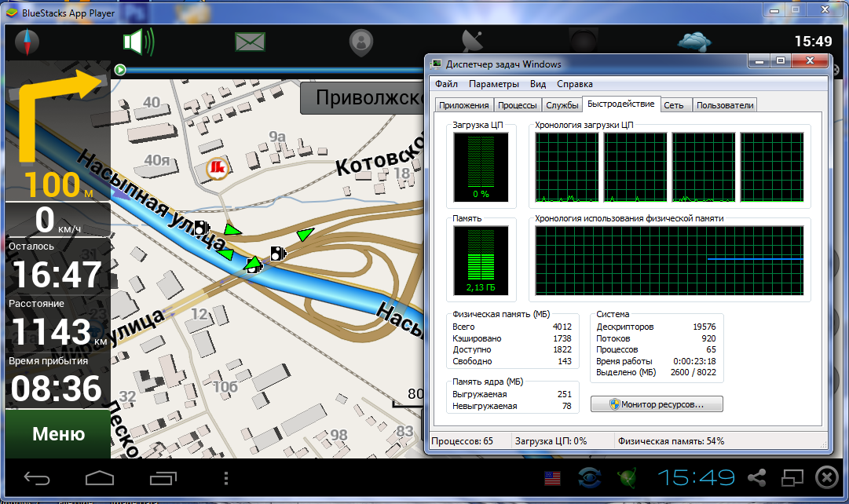Viewport: 849px width, 504px height.
Task: Switch to Пользователи tab
Action: click(725, 105)
